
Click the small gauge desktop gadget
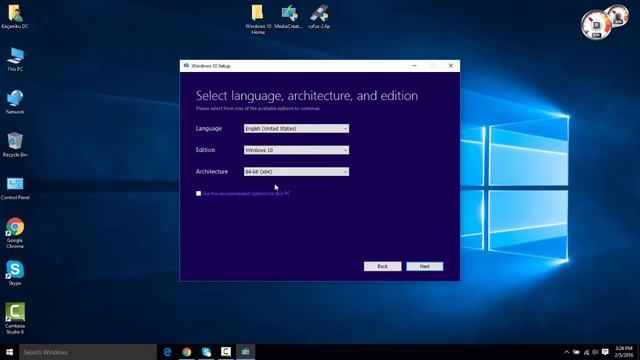(x=618, y=16)
